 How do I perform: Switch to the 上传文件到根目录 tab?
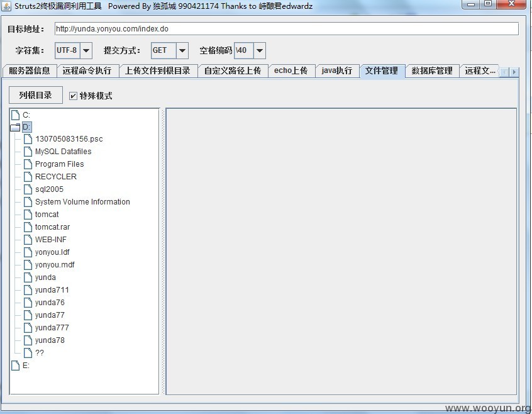[158, 70]
